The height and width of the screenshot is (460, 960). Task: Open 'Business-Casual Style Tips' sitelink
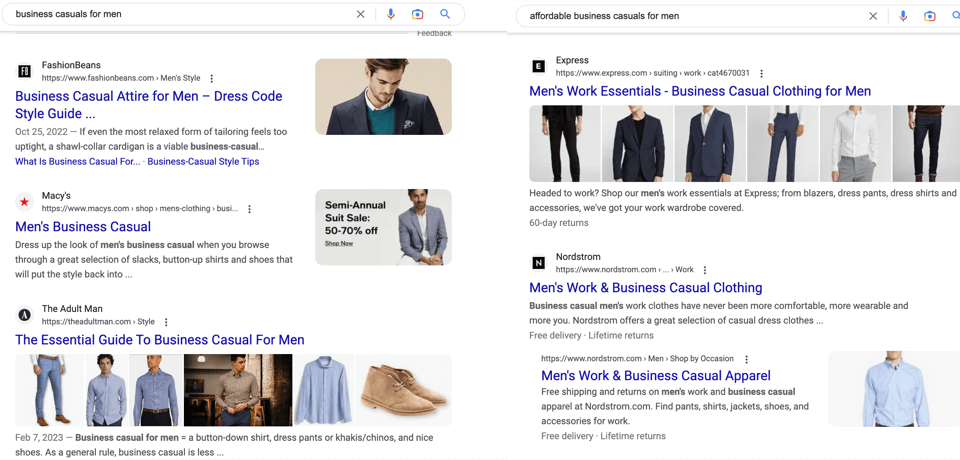tap(203, 162)
